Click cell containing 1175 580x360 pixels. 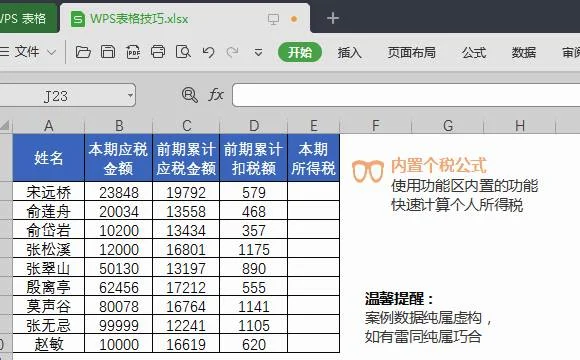coord(254,249)
